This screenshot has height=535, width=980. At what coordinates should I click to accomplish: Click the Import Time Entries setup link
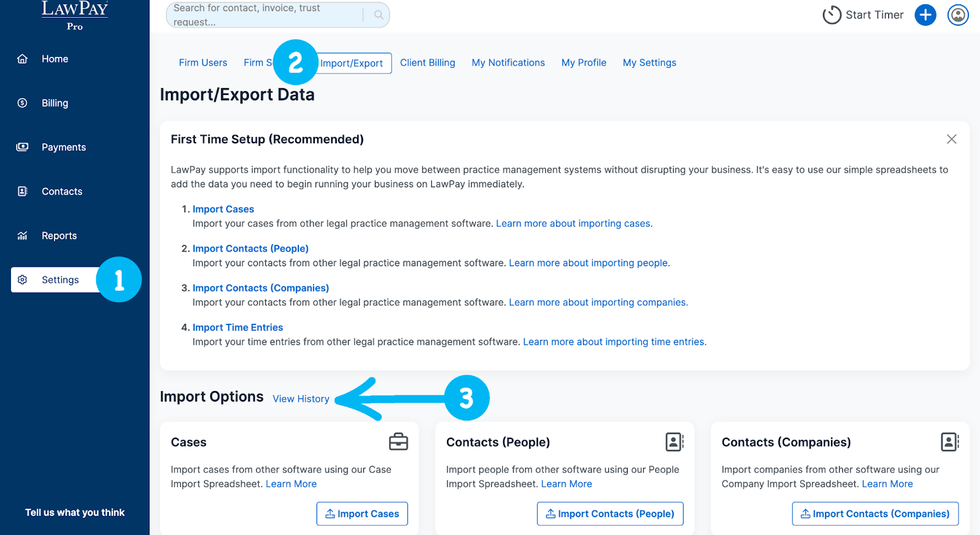[238, 327]
